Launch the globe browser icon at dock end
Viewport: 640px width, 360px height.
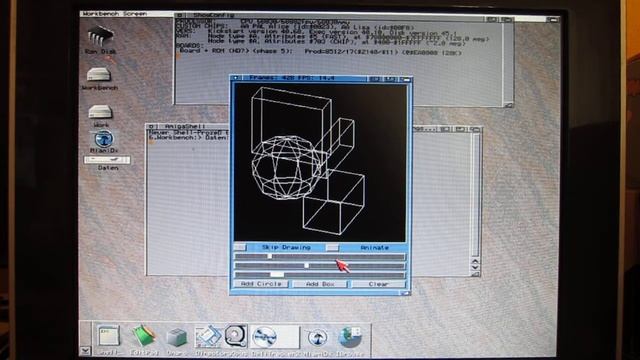pyautogui.click(x=350, y=337)
